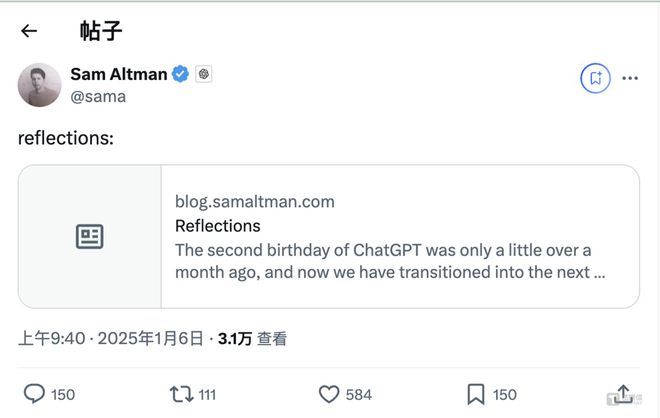Click the 上午9:40 · 2025年1月6日 timestamp
This screenshot has width=660, height=418.
(111, 339)
